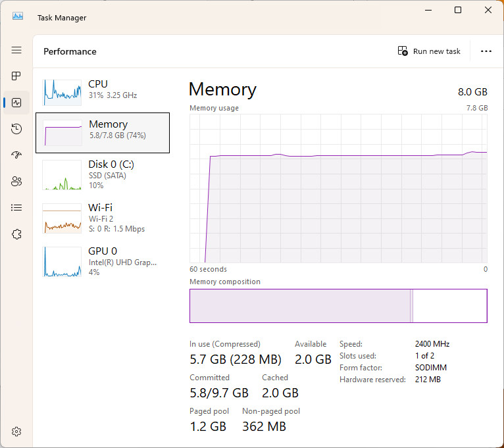This screenshot has width=504, height=448.
Task: Go to the Processes page icon
Action: click(16, 76)
